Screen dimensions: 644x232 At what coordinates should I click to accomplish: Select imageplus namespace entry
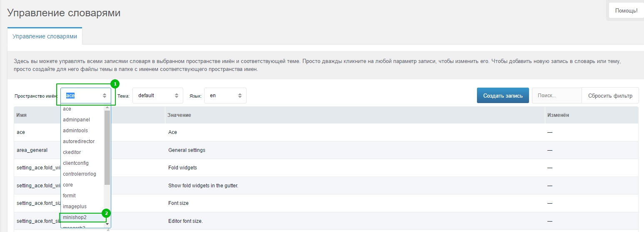tap(74, 207)
